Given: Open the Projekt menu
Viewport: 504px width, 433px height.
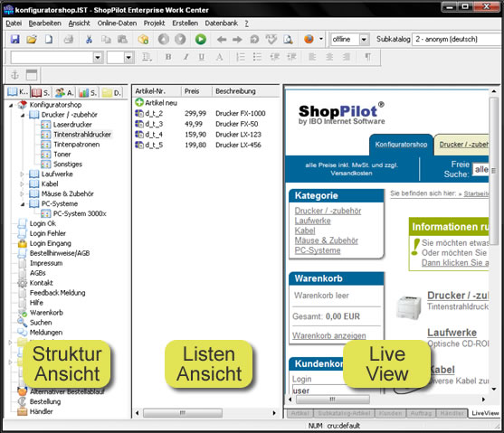Looking at the screenshot, I should (x=154, y=24).
